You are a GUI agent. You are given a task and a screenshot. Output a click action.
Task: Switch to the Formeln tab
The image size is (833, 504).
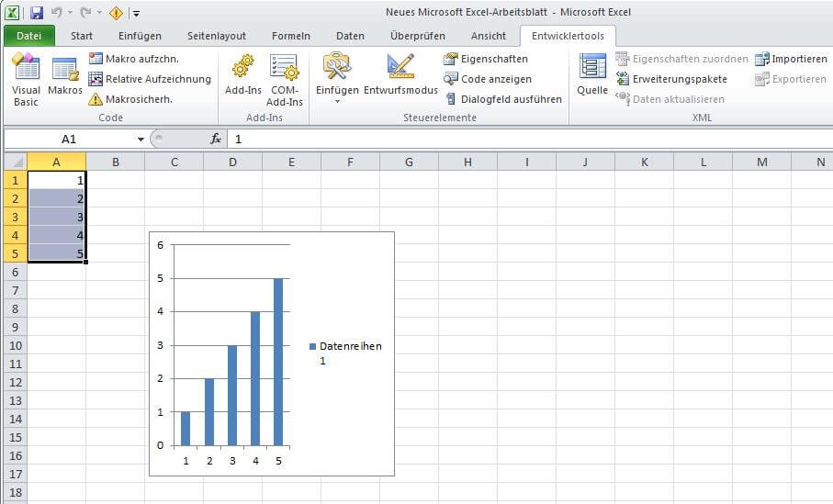click(x=290, y=36)
